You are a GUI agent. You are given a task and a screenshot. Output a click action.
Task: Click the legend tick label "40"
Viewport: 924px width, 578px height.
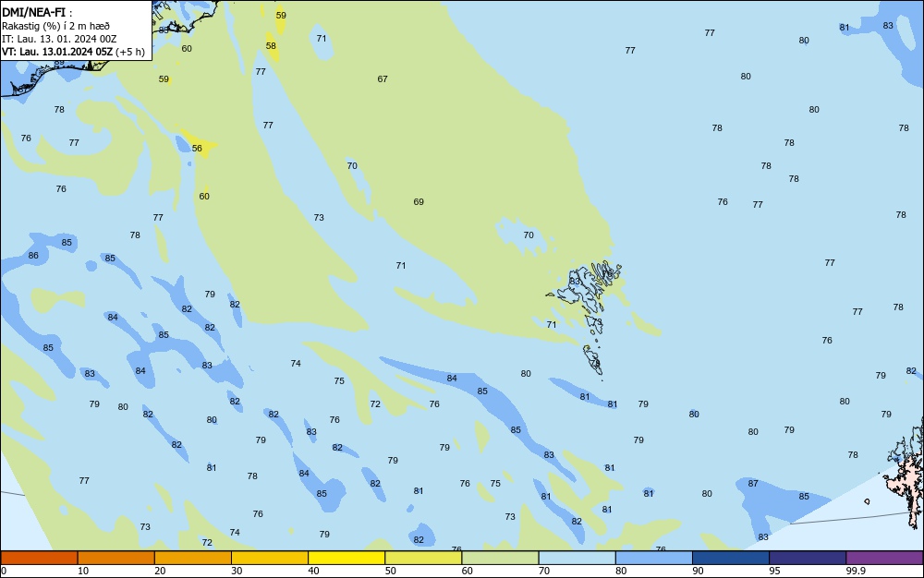(x=313, y=571)
